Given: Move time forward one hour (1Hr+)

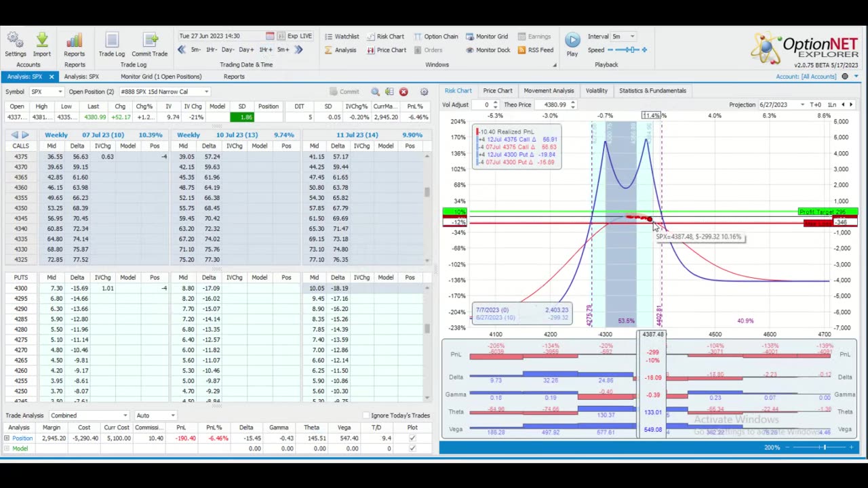Looking at the screenshot, I should coord(265,49).
